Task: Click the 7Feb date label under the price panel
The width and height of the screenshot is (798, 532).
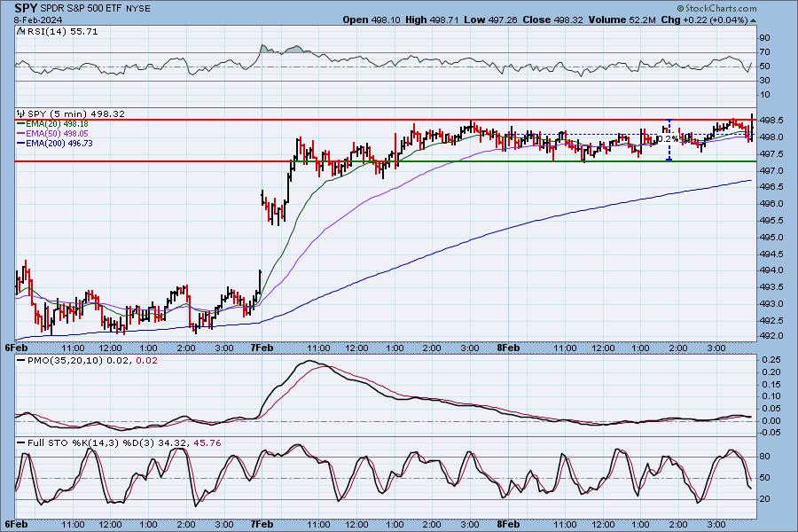Action: click(x=261, y=348)
